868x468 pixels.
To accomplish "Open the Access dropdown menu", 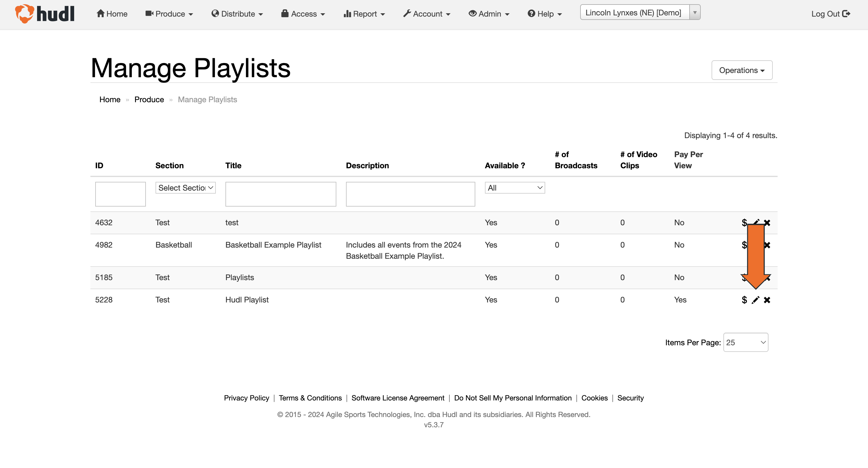I will point(303,14).
